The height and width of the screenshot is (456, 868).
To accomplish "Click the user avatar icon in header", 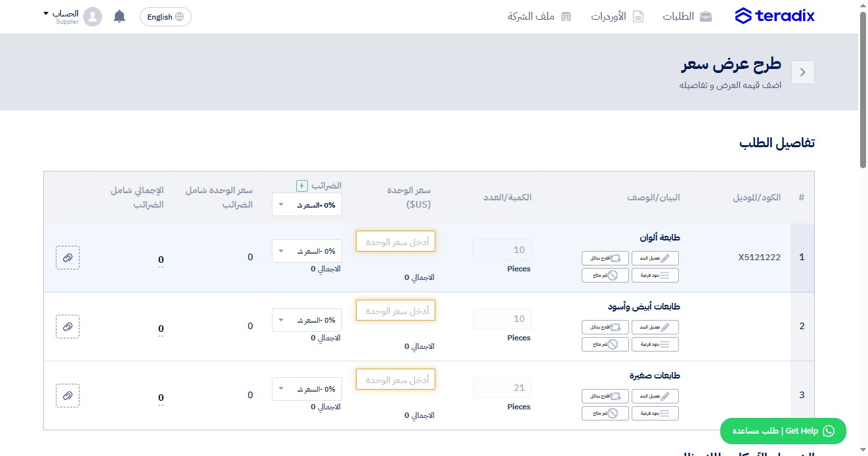I will coord(93,17).
